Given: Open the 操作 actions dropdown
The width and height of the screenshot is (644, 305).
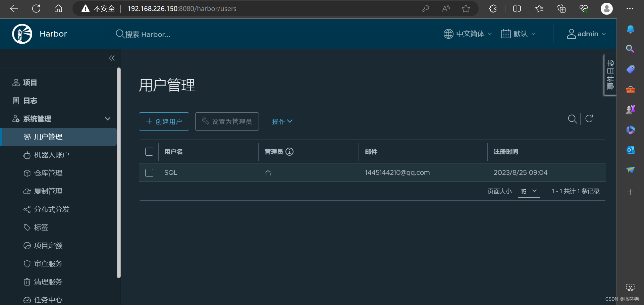Looking at the screenshot, I should coord(282,121).
